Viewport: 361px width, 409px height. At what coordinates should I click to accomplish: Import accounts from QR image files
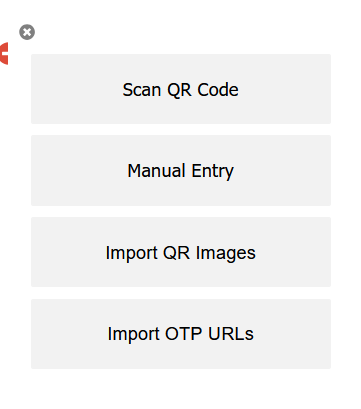click(x=181, y=252)
